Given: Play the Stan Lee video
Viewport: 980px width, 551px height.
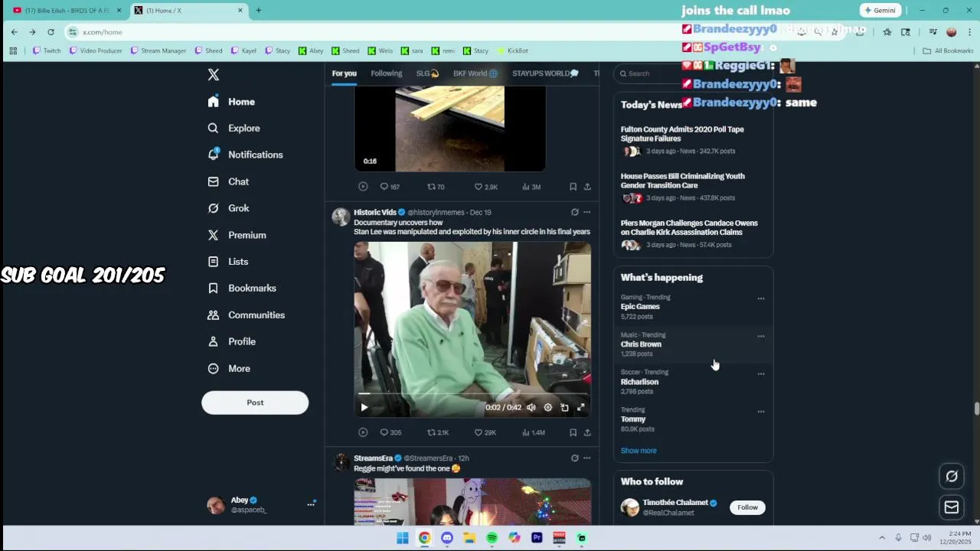Looking at the screenshot, I should [364, 407].
